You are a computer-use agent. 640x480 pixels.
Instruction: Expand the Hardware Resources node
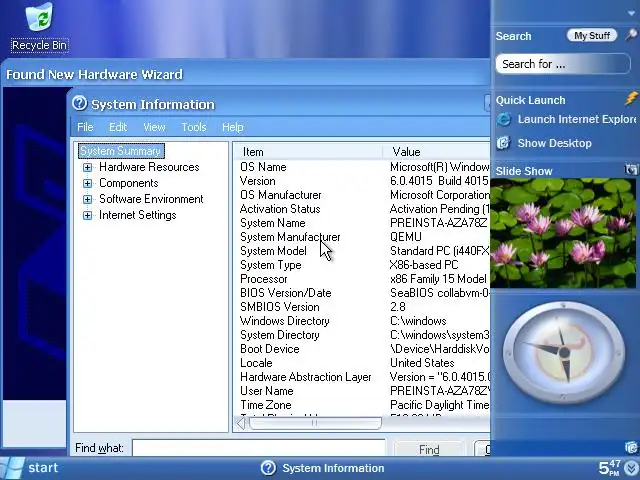[87, 167]
